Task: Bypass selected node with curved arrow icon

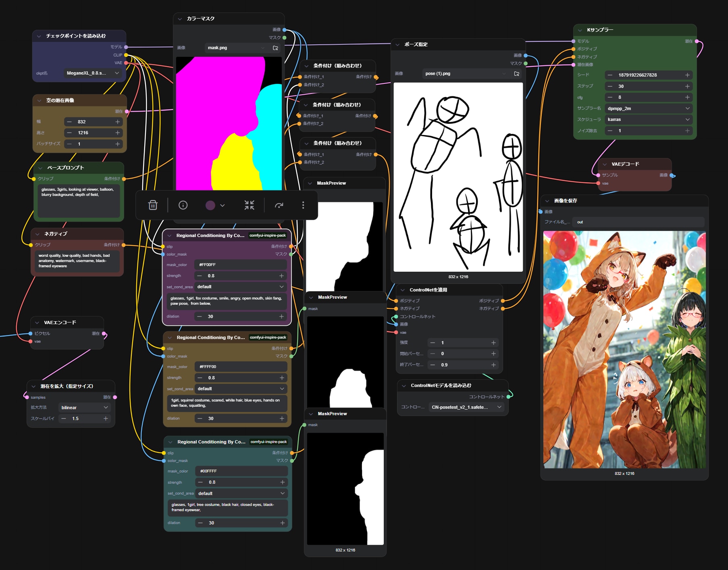Action: pyautogui.click(x=279, y=205)
